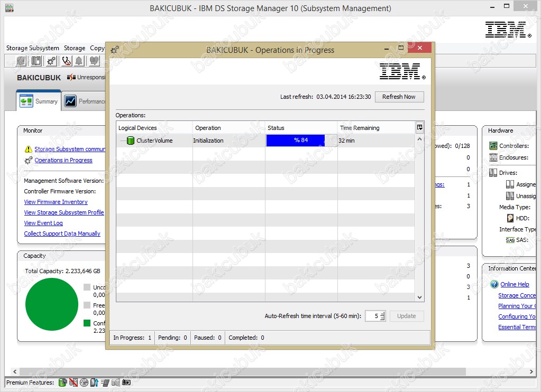Click the bell alert toolbar icon
Viewport: 541px width, 392px height.
tap(79, 61)
